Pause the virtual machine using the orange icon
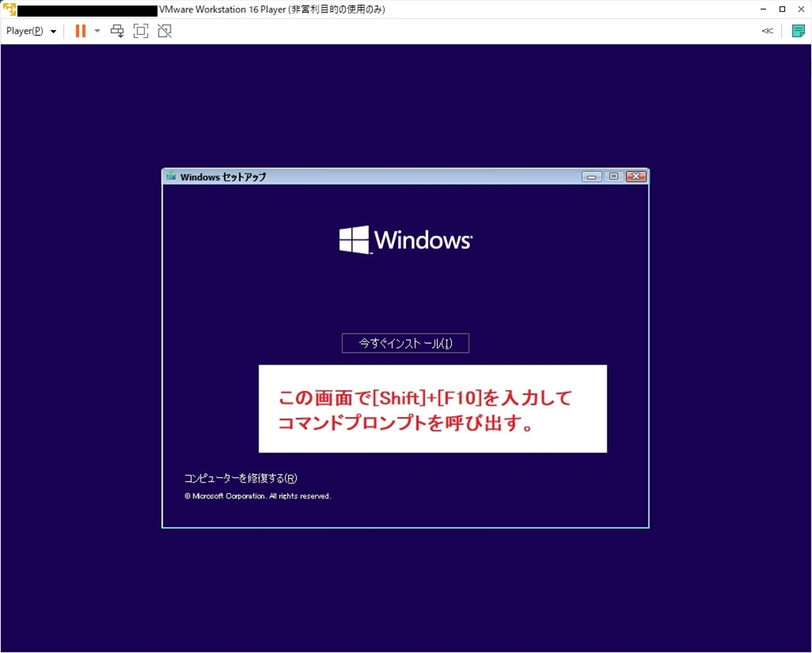Screen dimensions: 812x653 80,31
